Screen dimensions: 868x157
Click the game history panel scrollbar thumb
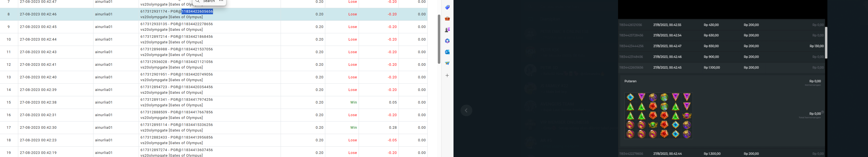pyautogui.click(x=826, y=43)
